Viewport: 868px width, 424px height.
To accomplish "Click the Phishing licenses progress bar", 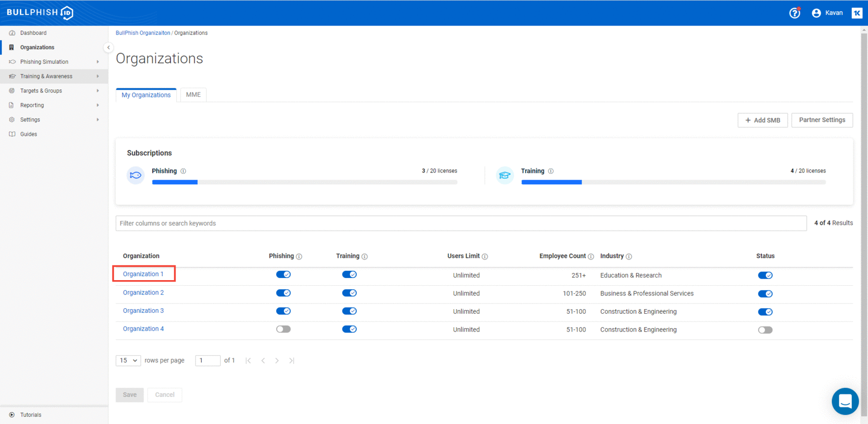I will pos(304,182).
